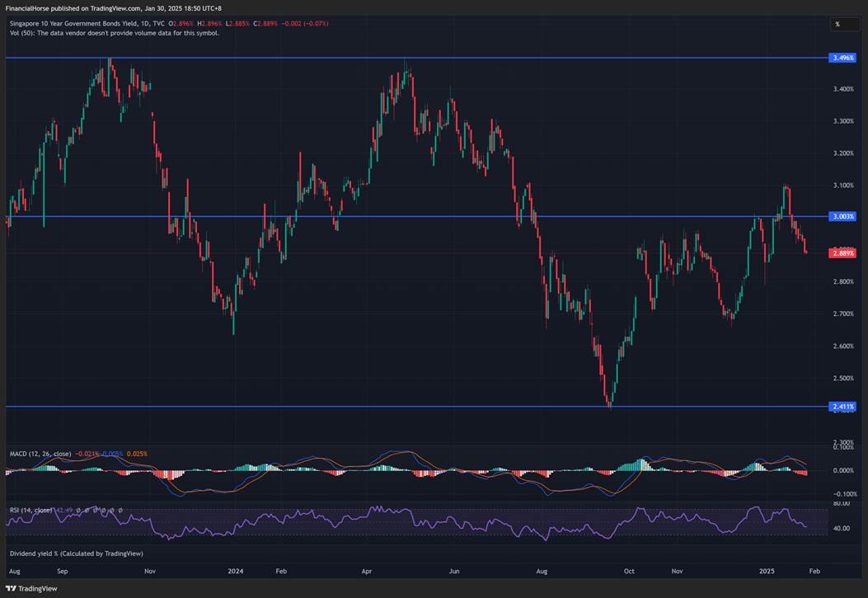Click the 3.200% price axis label

pyautogui.click(x=843, y=153)
